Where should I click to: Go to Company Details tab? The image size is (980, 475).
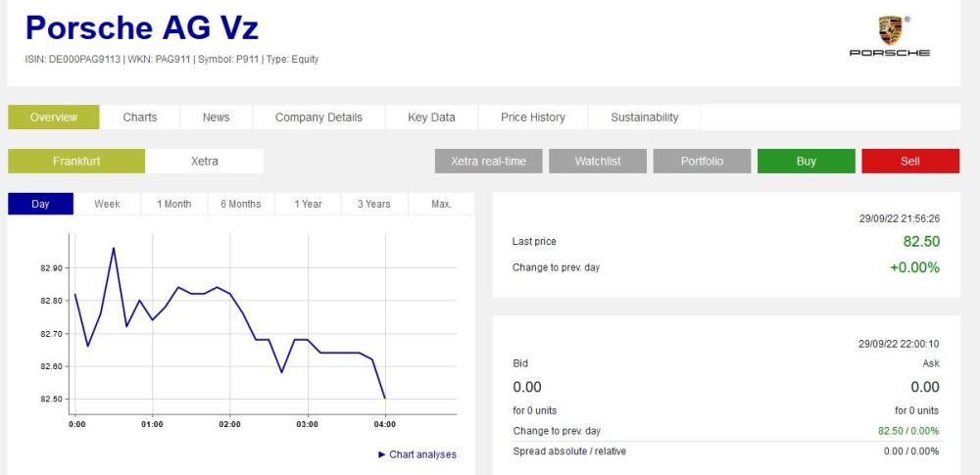pos(318,117)
